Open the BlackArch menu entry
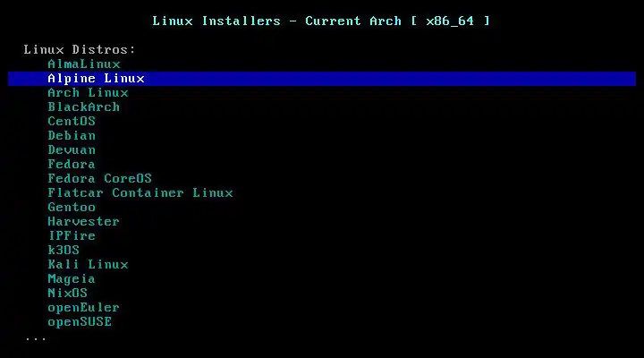 click(84, 107)
